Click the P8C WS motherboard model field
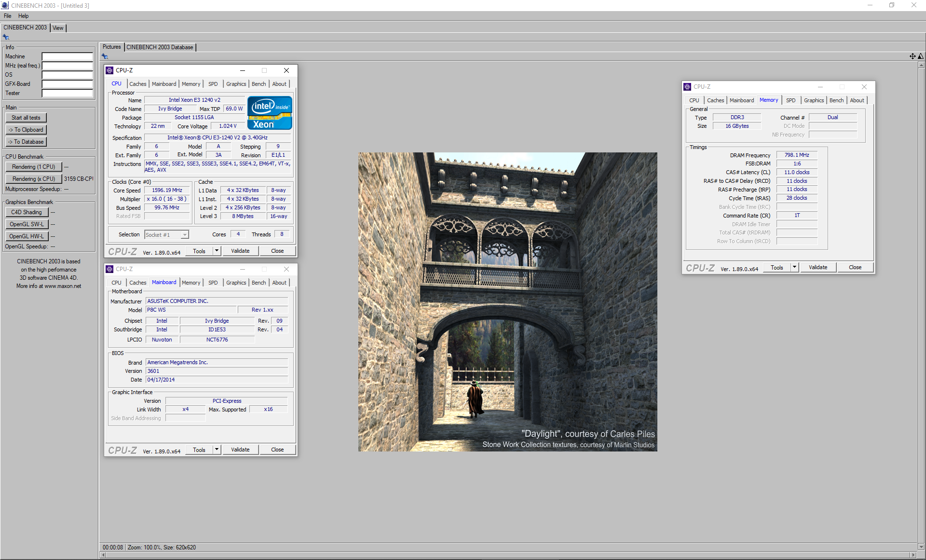 191,310
